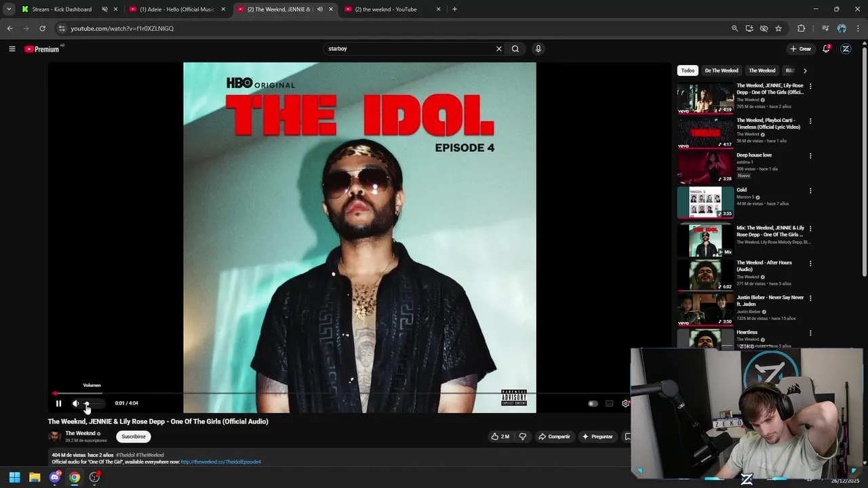Open the account avatar menu
The width and height of the screenshot is (868, 488).
click(x=846, y=49)
